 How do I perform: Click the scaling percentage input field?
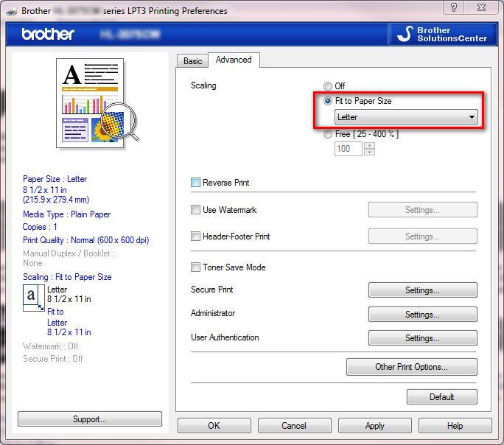(x=349, y=149)
